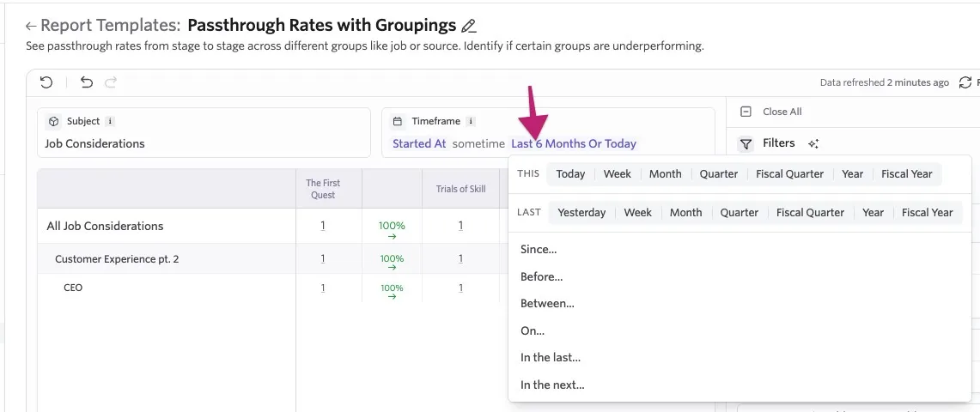Select LAST Quarter timeframe

tap(740, 213)
